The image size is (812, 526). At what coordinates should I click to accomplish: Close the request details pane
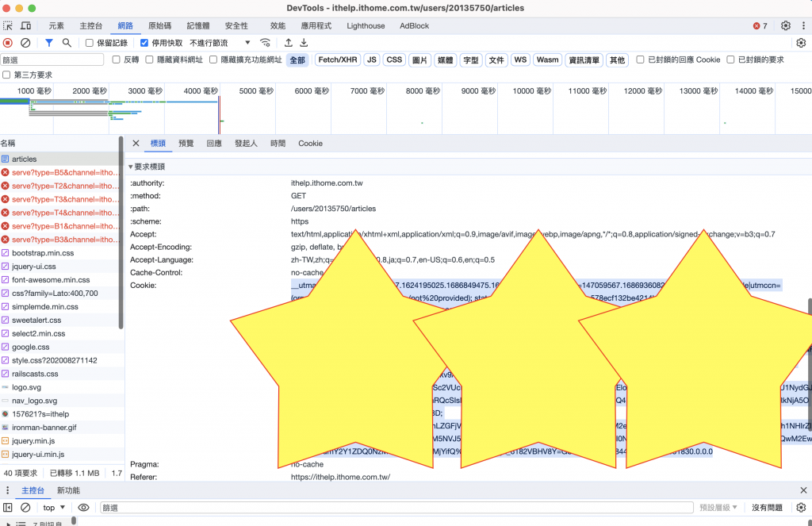click(x=136, y=144)
